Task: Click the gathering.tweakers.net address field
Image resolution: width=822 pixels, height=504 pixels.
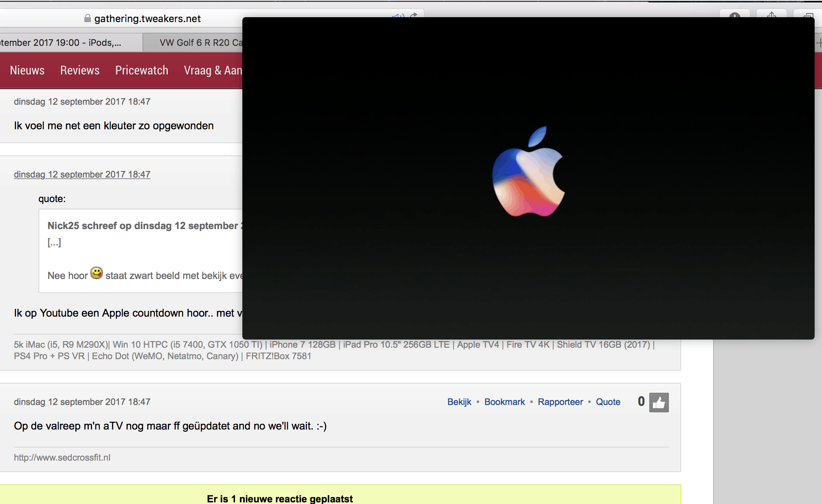Action: 147,18
